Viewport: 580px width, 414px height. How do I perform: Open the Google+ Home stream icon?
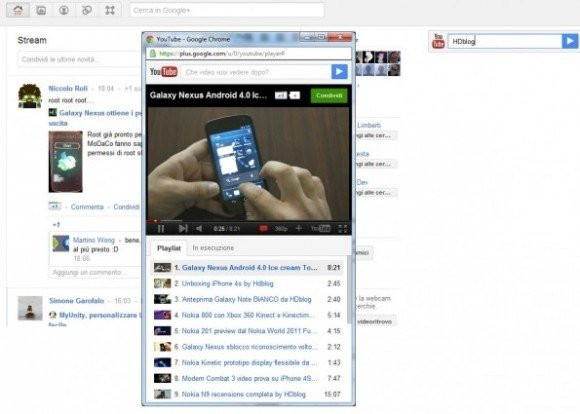(18, 10)
